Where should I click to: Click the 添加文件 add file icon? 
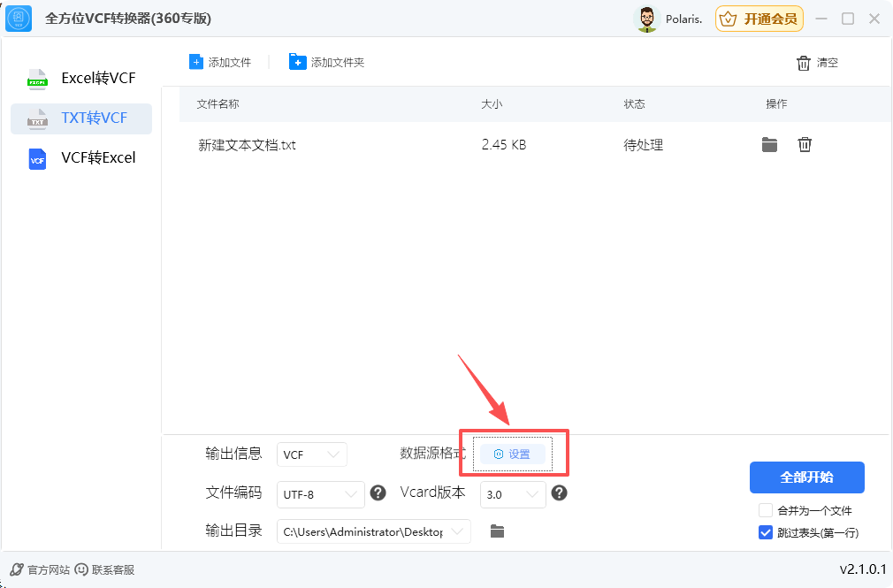(195, 61)
